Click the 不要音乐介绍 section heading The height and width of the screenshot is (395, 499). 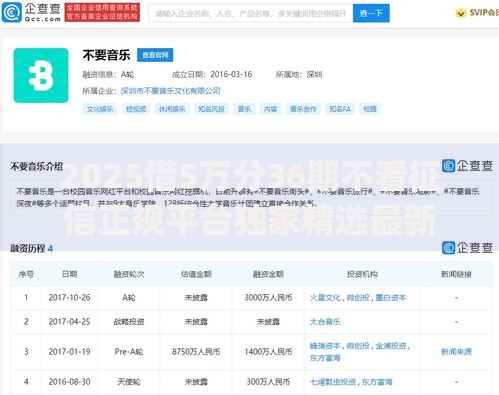(x=37, y=166)
